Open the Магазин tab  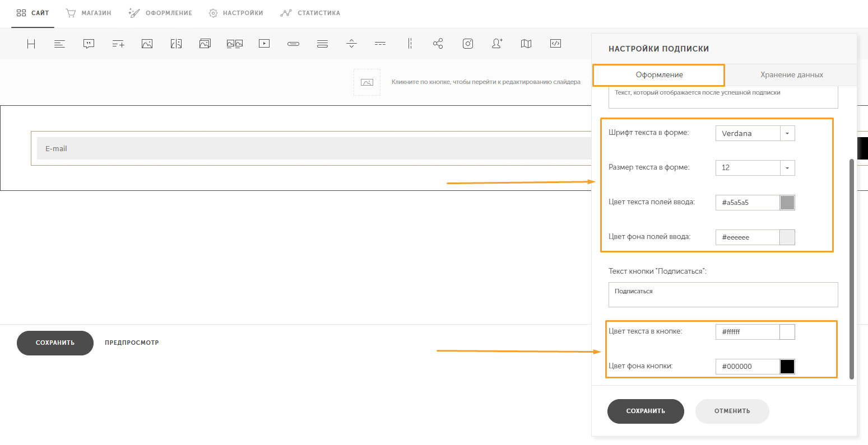tap(89, 13)
